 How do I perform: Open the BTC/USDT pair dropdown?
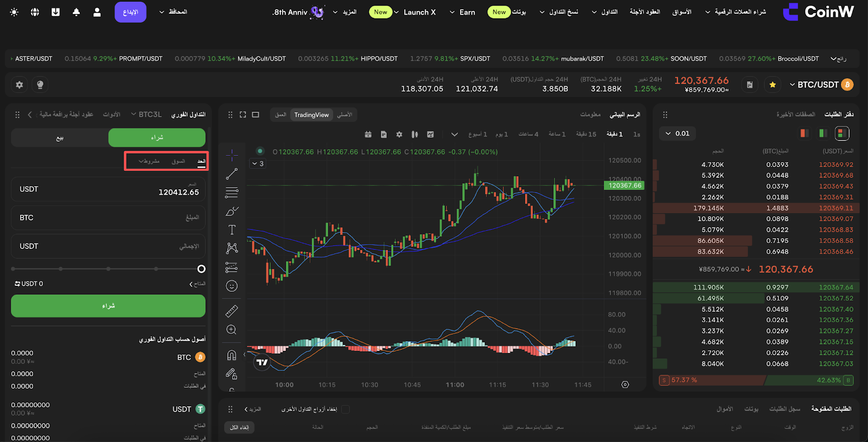coord(814,85)
